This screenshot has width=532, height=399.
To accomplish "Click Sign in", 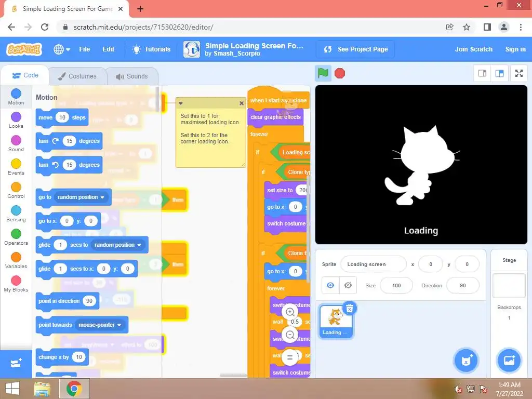I will pos(515,49).
